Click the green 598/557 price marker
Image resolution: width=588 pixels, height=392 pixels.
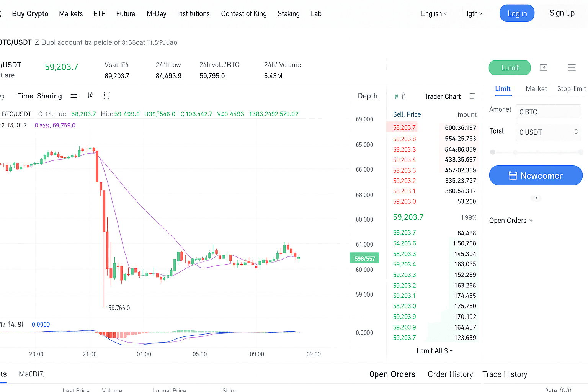click(364, 258)
